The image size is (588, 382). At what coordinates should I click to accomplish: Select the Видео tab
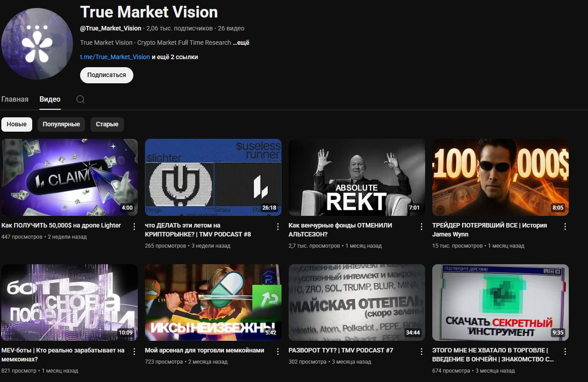coord(50,99)
